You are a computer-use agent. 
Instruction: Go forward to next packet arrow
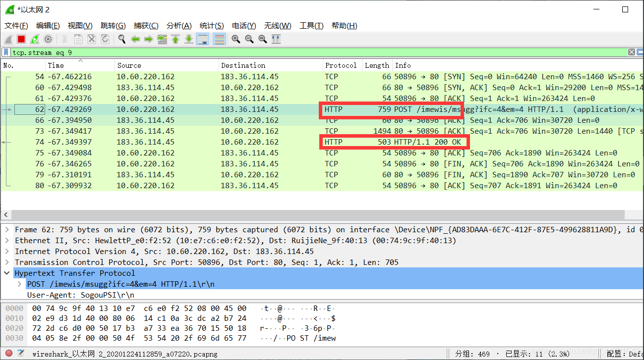coord(149,39)
